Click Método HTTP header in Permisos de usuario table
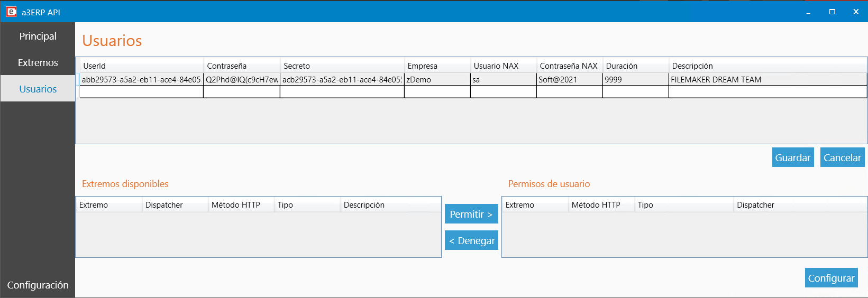This screenshot has width=868, height=298. click(601, 204)
